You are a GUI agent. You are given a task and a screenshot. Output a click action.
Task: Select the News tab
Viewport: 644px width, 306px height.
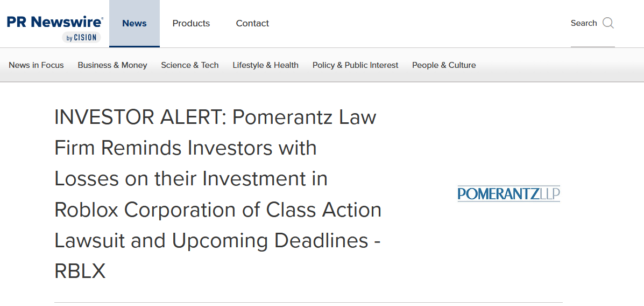pos(135,24)
